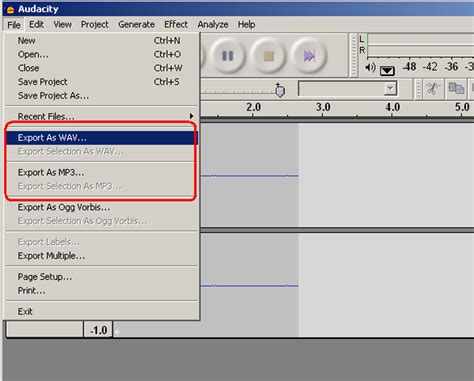
Task: Open the input source combo box
Action: [x=348, y=89]
